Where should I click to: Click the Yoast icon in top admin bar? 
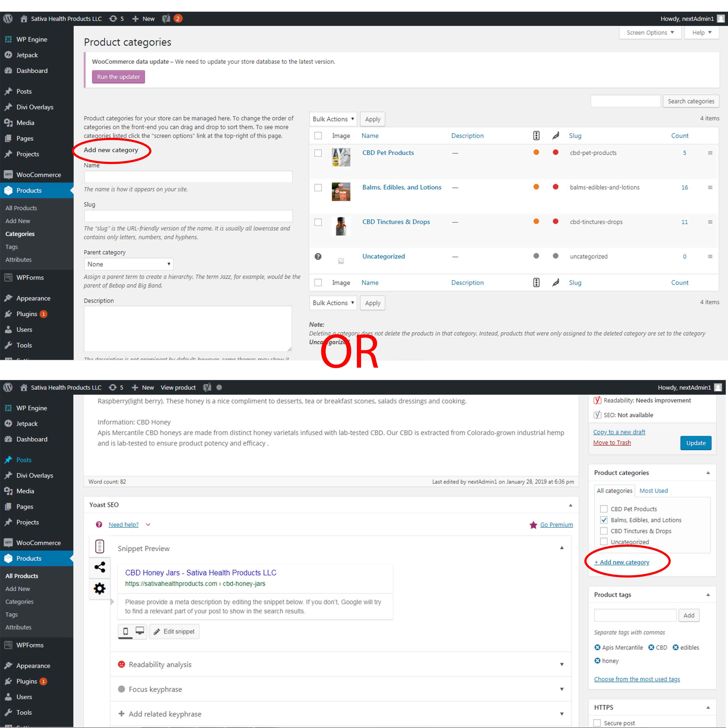click(166, 18)
